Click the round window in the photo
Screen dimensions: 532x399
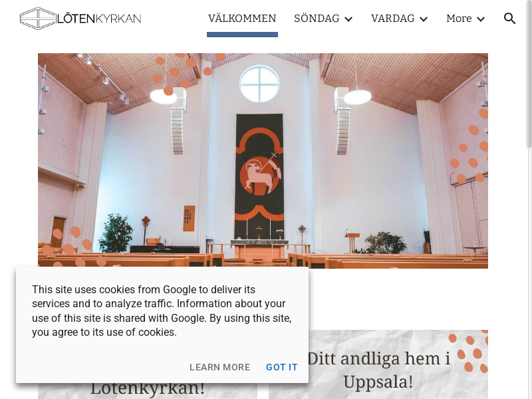(259, 84)
